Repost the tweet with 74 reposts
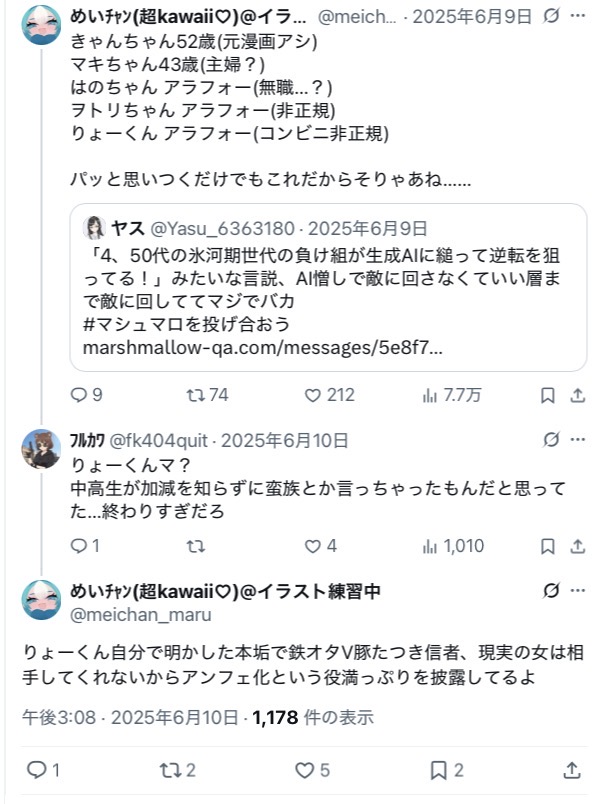Image resolution: width=602 pixels, height=804 pixels. click(x=196, y=395)
